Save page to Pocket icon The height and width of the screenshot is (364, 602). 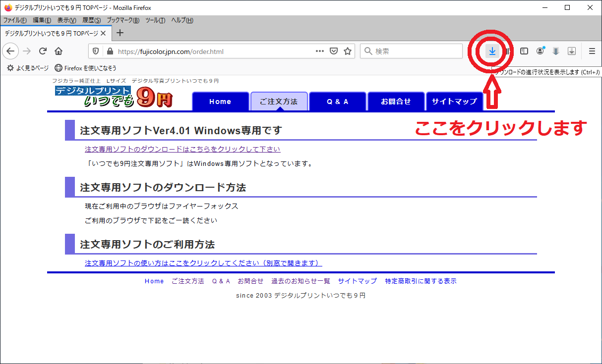tap(334, 51)
